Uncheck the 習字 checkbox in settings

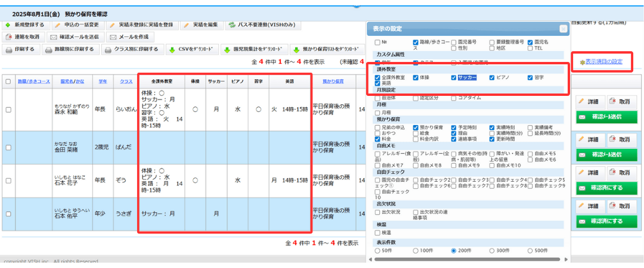[530, 77]
